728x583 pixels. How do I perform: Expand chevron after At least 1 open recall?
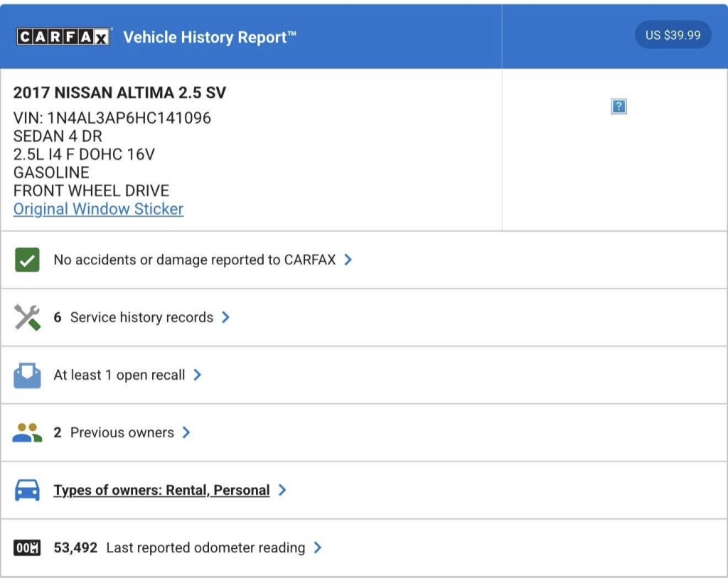(x=198, y=375)
